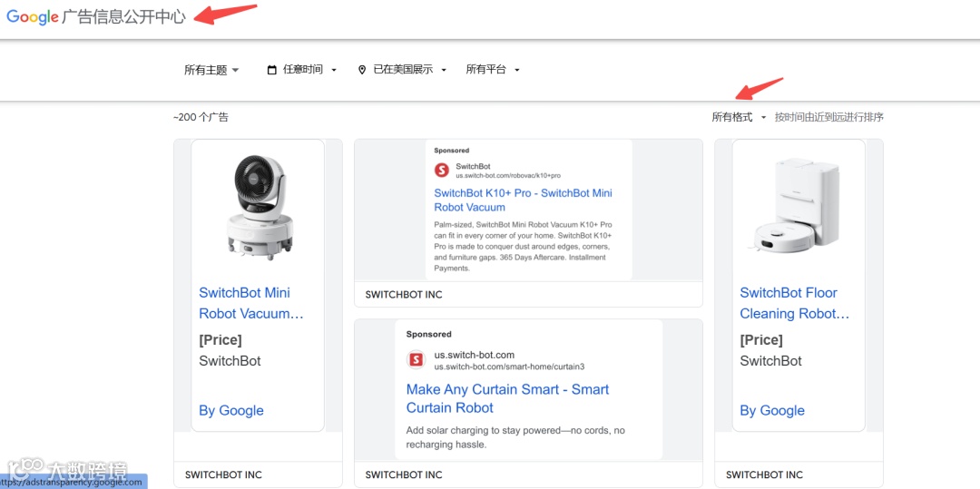
Task: Open SwitchBot Floor Cleaning Robot… title link
Action: pyautogui.click(x=795, y=303)
